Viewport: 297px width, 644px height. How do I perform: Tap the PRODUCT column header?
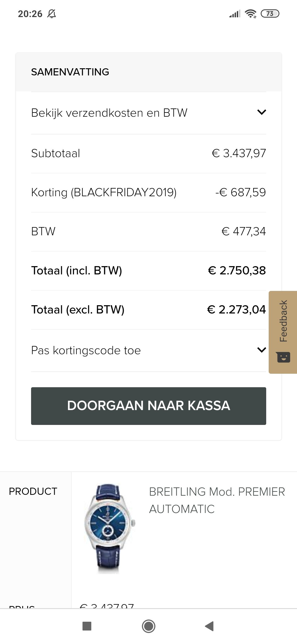pos(33,491)
